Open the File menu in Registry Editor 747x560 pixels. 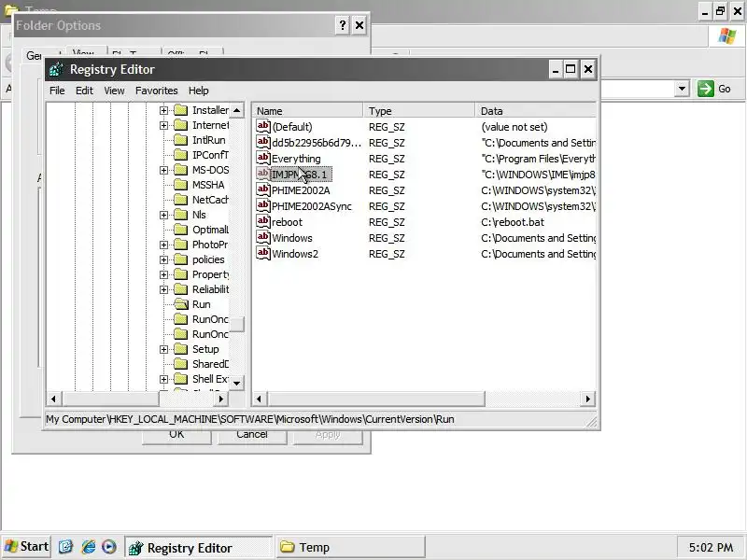point(57,91)
